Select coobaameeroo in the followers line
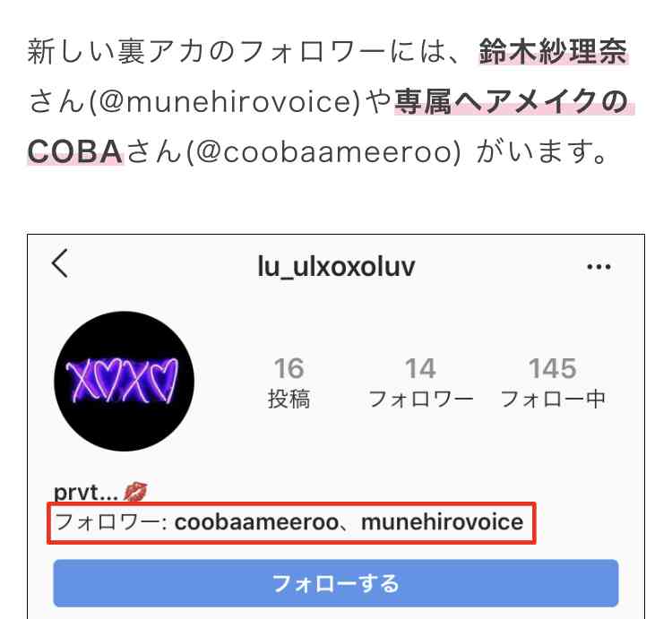The image size is (672, 619). [x=256, y=522]
